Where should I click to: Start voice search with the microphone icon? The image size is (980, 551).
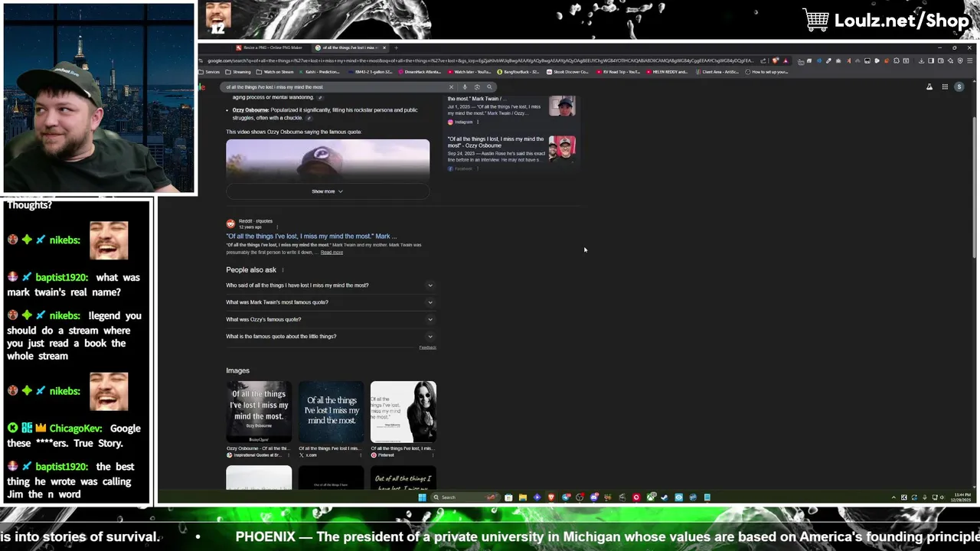click(465, 87)
